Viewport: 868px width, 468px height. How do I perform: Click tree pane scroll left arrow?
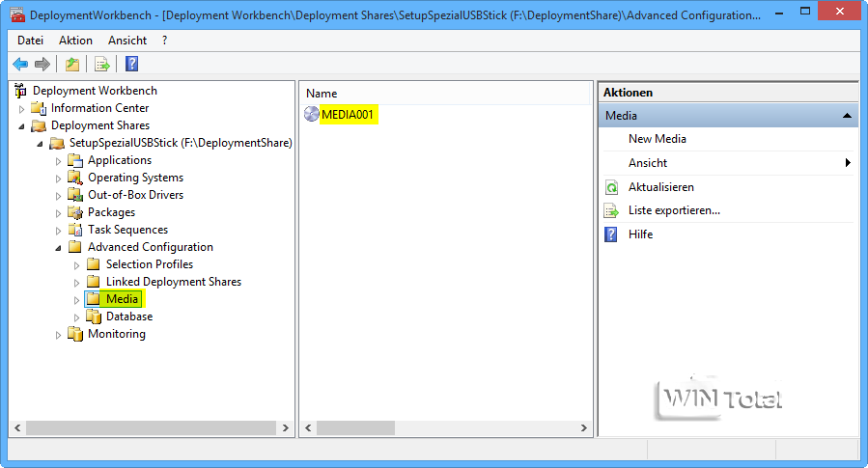pyautogui.click(x=17, y=427)
